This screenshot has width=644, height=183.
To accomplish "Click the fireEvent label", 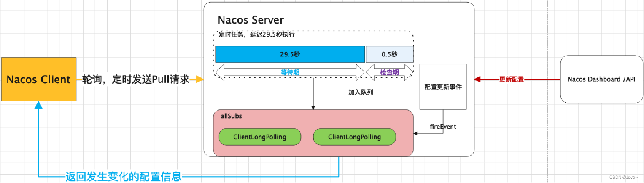I will (442, 126).
